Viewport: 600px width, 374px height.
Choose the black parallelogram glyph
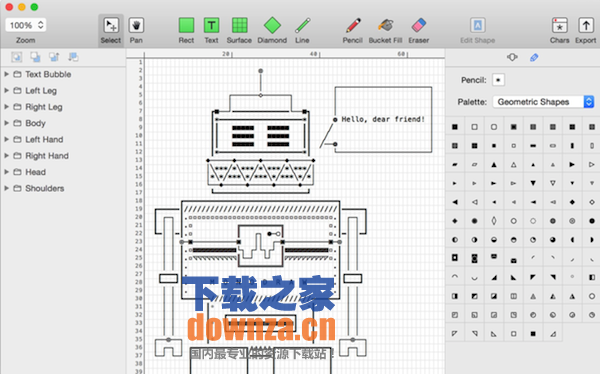[x=455, y=165]
